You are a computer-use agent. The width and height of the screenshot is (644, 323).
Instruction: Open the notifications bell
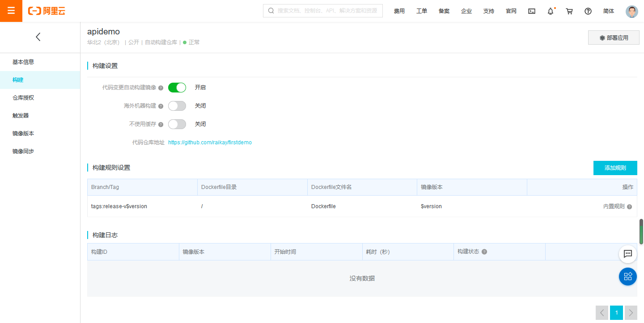pos(551,11)
